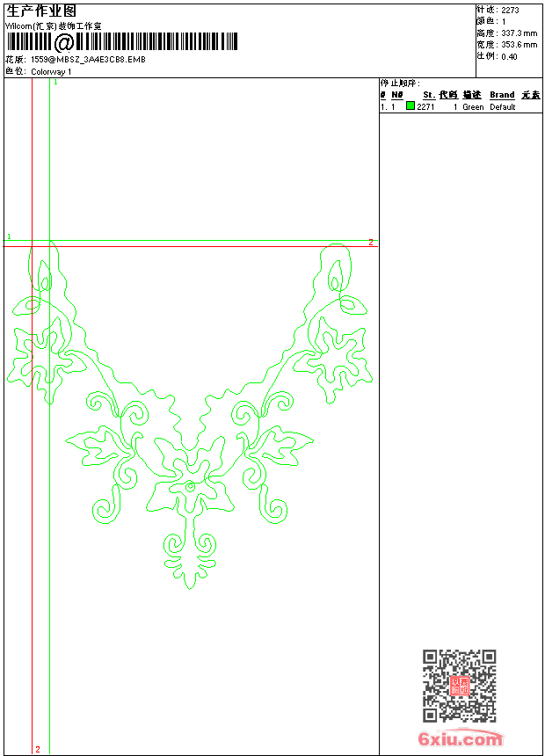Click the 'Brand' column header
Viewport: 545px width, 756px height.
click(x=502, y=95)
